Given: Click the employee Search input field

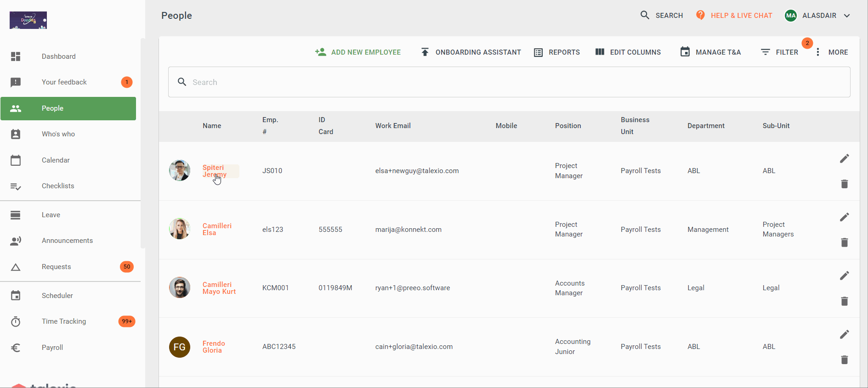Looking at the screenshot, I should pos(509,82).
